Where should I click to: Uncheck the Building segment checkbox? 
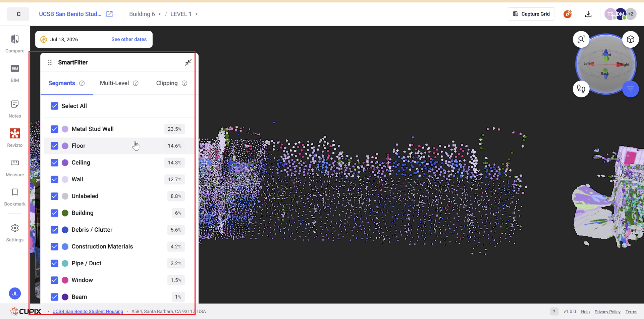(x=54, y=213)
